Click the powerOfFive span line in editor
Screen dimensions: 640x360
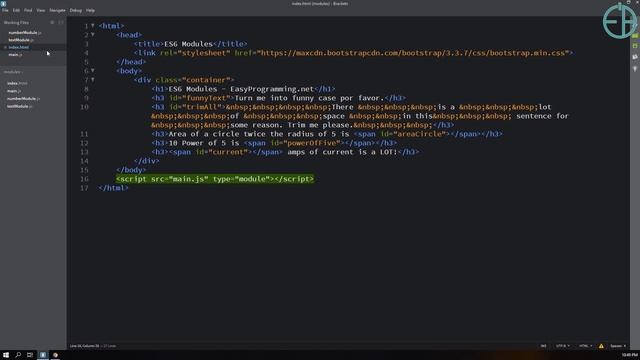[274, 143]
